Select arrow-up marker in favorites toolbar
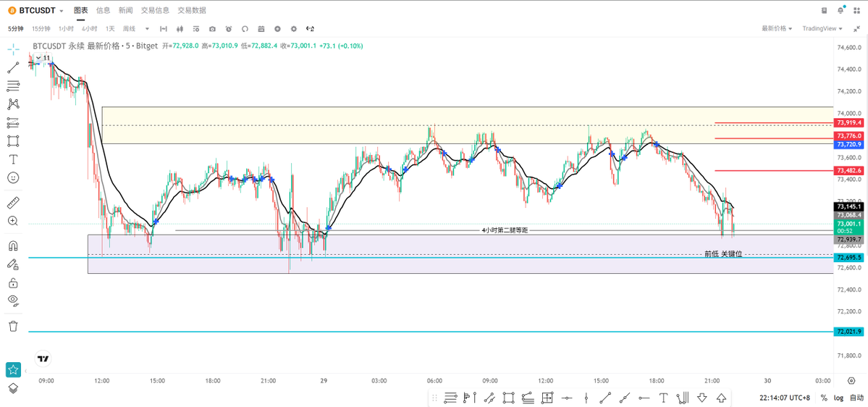Viewport: 868px width, 407px height. [x=721, y=397]
